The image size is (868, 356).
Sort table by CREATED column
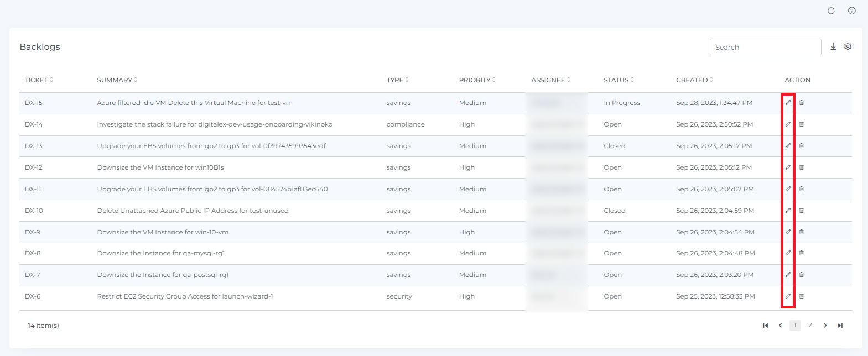click(694, 80)
